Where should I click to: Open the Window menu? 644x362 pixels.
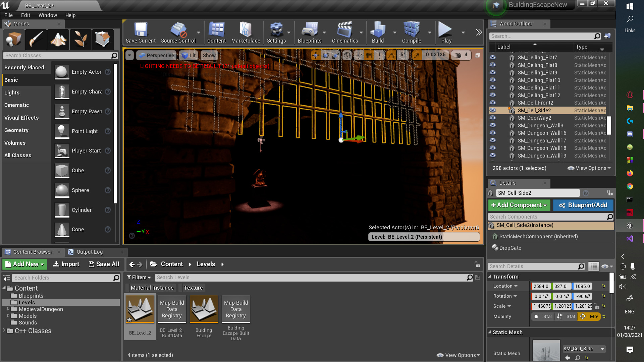(x=48, y=15)
